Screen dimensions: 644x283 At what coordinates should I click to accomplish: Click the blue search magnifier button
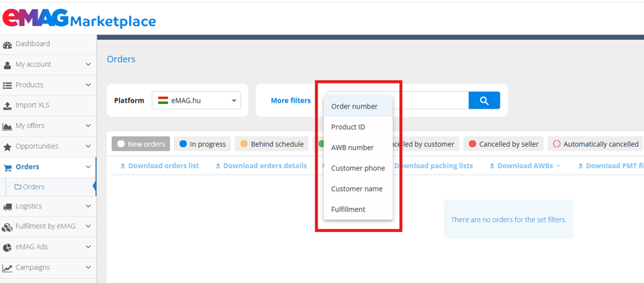[484, 101]
